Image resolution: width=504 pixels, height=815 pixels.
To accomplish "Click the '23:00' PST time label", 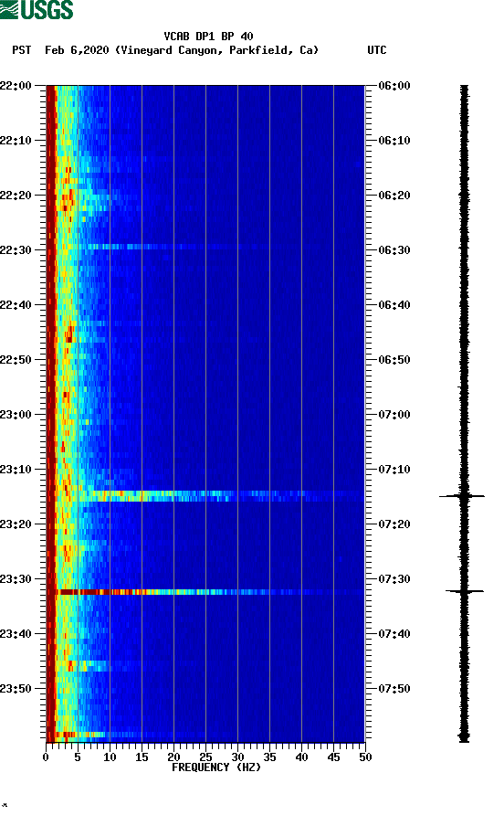I will (16, 415).
